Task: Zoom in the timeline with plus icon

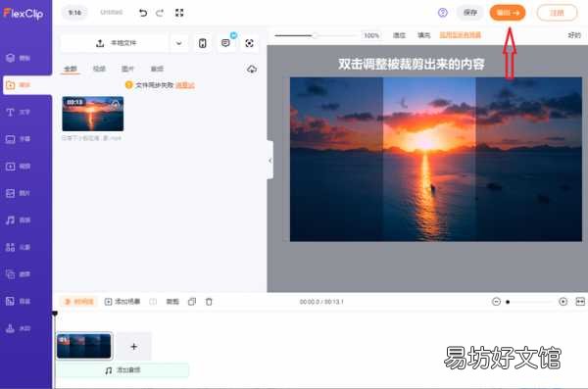Action: pos(563,302)
